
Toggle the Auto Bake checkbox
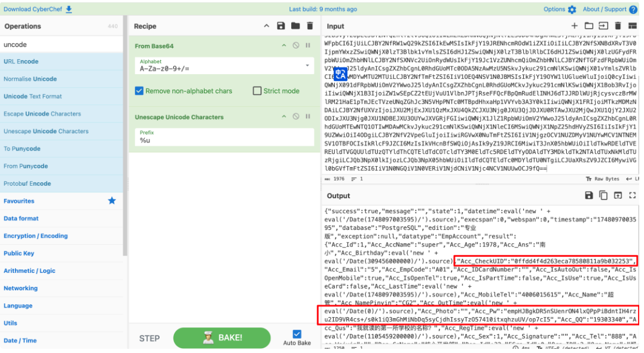click(297, 334)
